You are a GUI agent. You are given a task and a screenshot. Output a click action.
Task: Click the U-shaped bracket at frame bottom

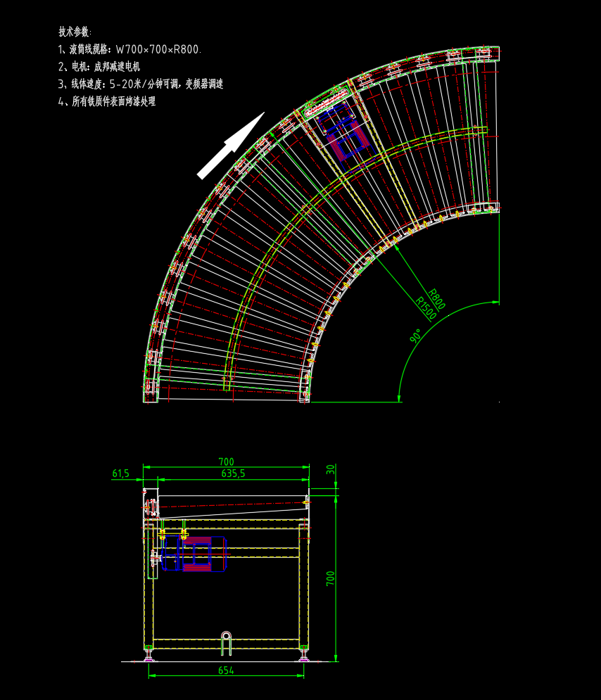(227, 643)
